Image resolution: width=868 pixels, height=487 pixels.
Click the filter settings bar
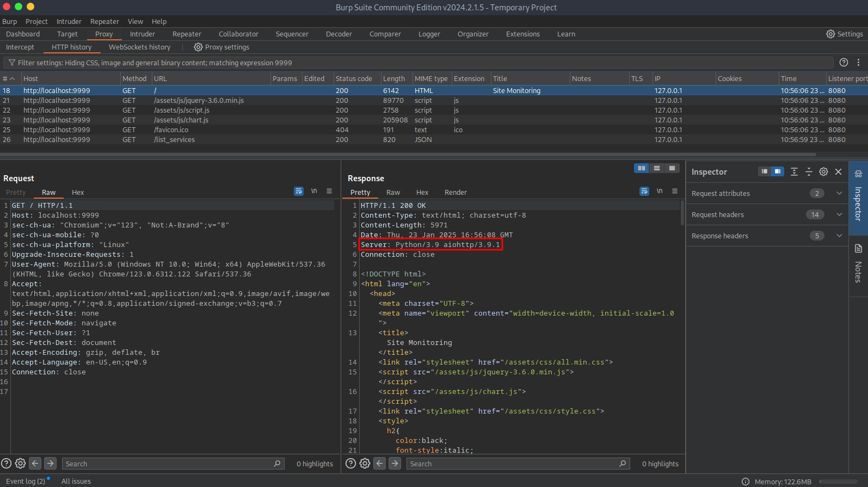(x=418, y=63)
